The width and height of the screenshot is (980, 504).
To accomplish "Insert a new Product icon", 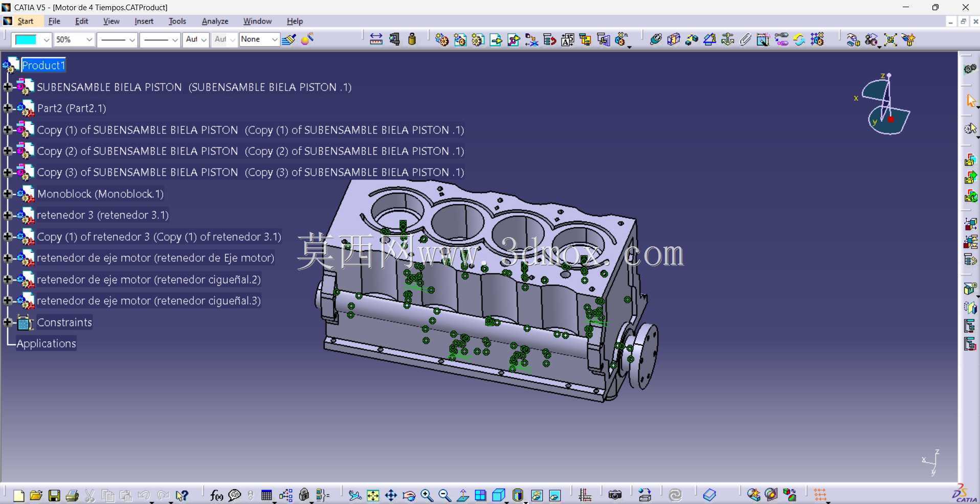I will pyautogui.click(x=460, y=39).
